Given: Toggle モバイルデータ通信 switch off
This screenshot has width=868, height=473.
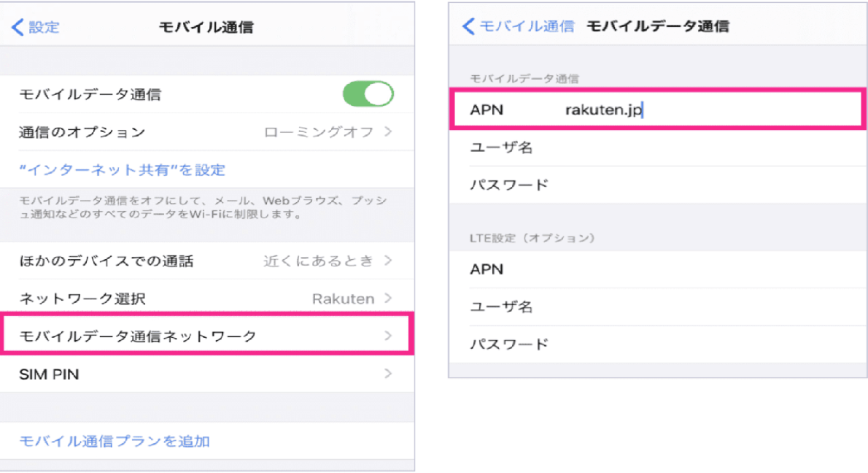Looking at the screenshot, I should coord(368,94).
